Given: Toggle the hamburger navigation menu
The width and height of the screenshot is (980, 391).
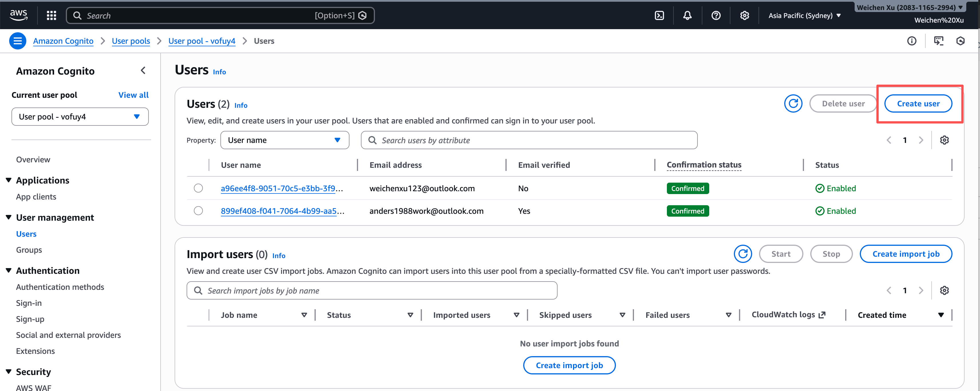Looking at the screenshot, I should tap(17, 41).
